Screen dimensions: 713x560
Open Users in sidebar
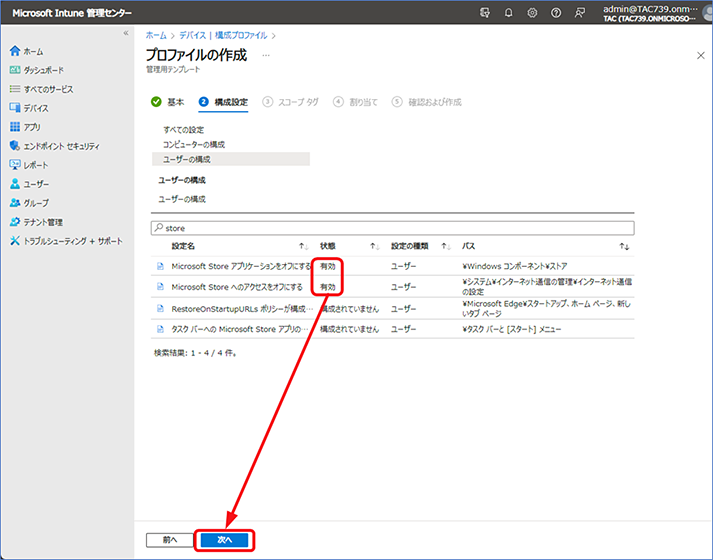(29, 184)
